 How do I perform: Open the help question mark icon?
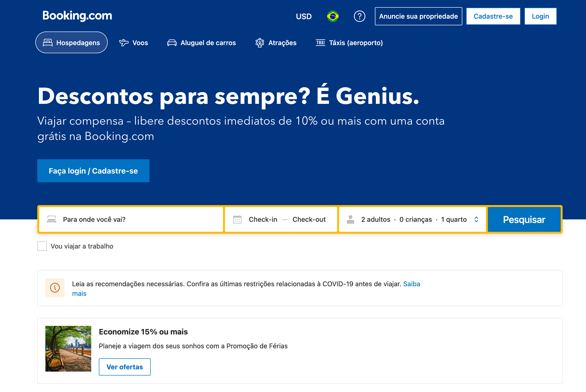point(359,16)
